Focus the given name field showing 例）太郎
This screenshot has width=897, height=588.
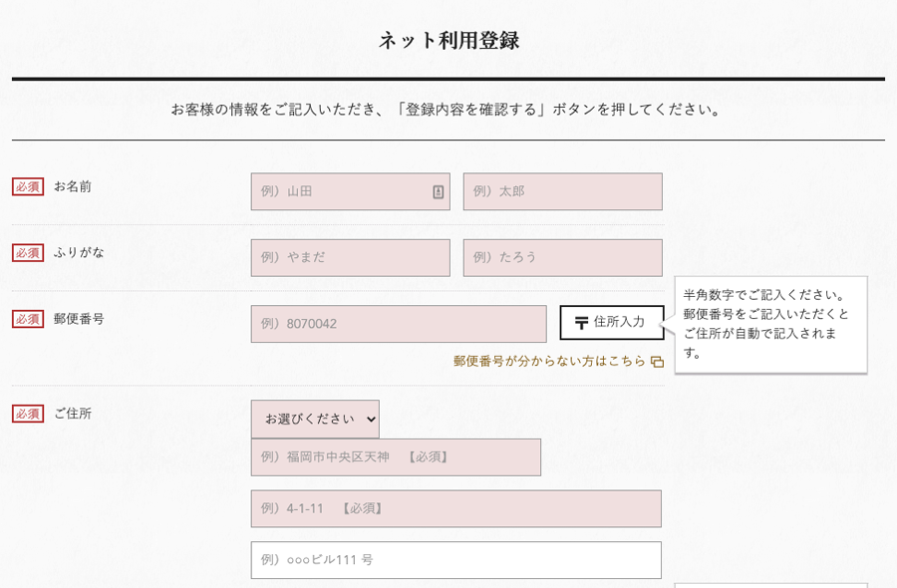click(563, 191)
